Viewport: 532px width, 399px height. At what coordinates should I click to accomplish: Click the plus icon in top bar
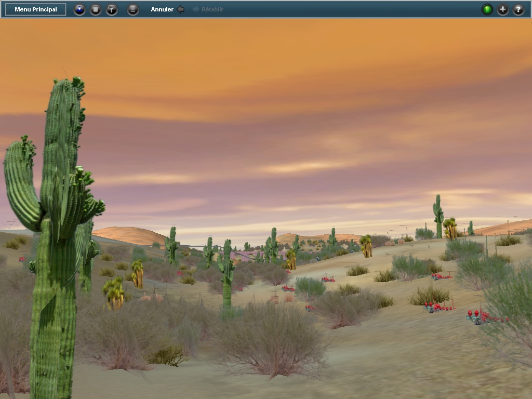point(503,9)
